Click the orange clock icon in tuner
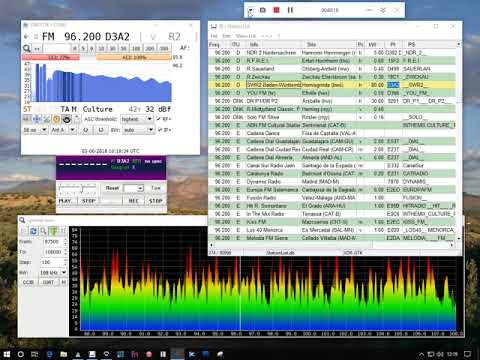480x360 pixels. tap(56, 119)
